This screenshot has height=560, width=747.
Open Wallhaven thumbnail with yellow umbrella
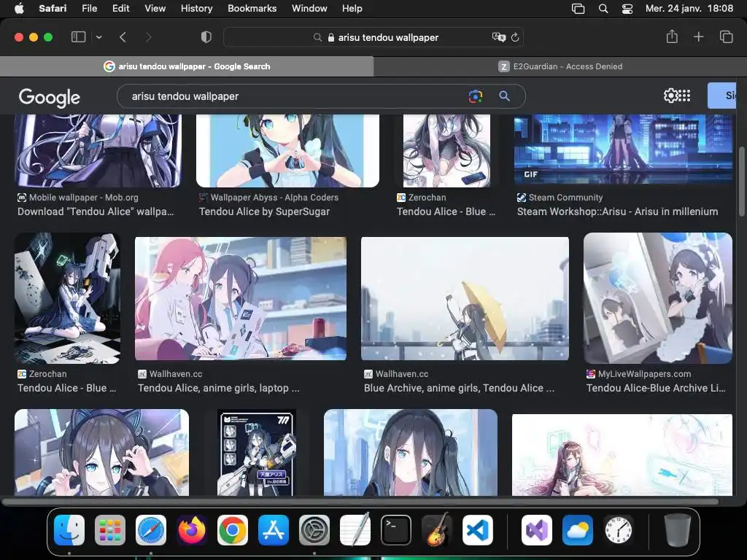465,298
